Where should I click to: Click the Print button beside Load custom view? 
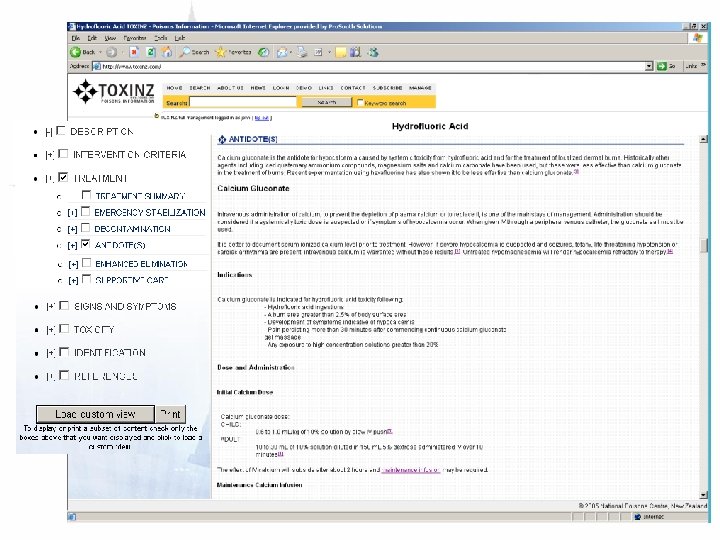[x=171, y=414]
